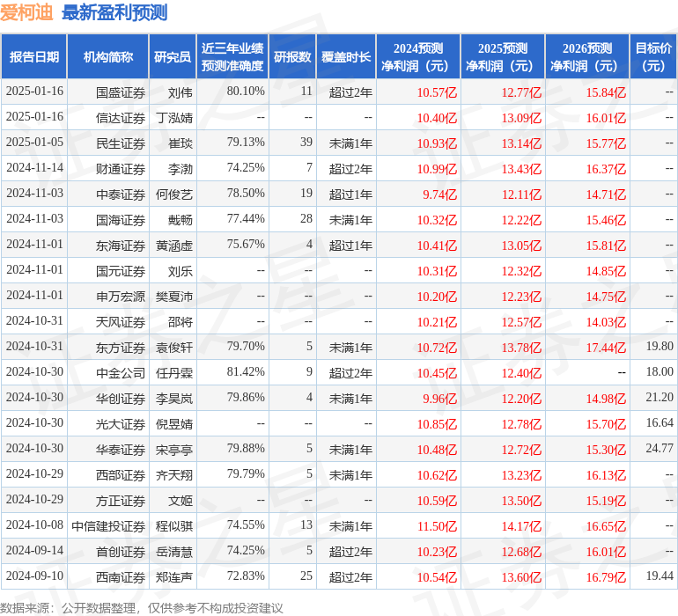Click accuracy value 81.42%
678x616 pixels.
click(246, 371)
